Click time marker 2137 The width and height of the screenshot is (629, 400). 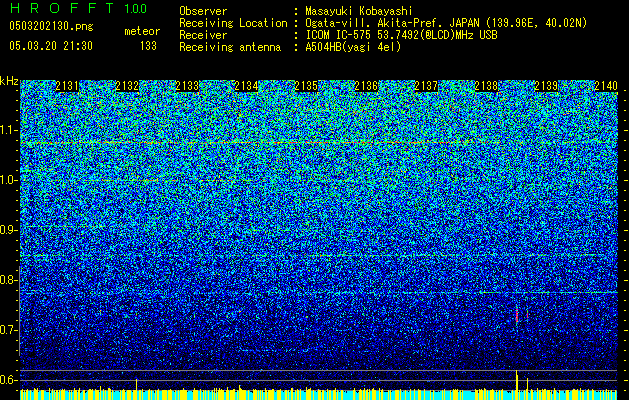pos(426,86)
